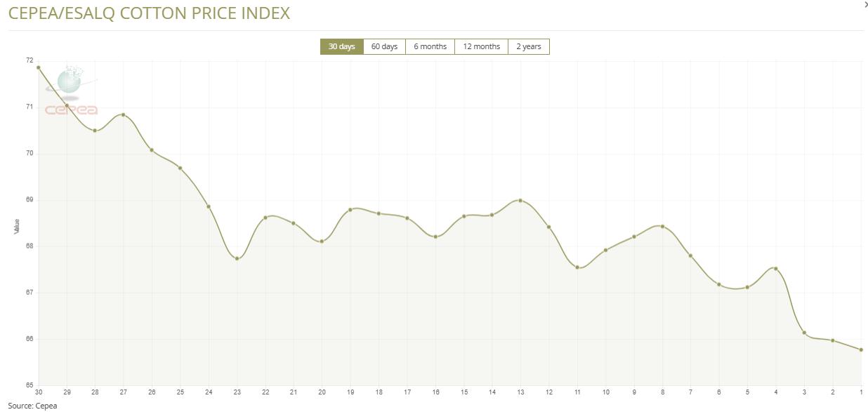Screen dimensions: 868x412
Task: Switch chart to 2 years
Action: [x=528, y=46]
